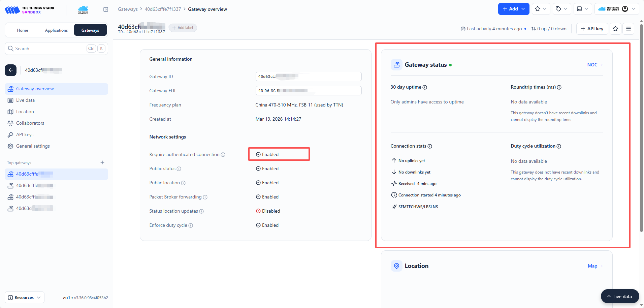Click the back arrow button in sidebar
The image size is (644, 308).
[10, 70]
